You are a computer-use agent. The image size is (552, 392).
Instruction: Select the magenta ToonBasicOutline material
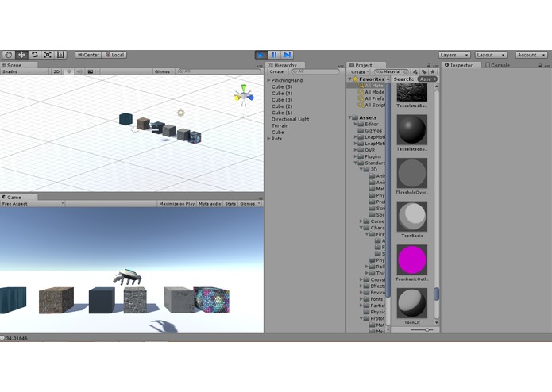tap(412, 259)
